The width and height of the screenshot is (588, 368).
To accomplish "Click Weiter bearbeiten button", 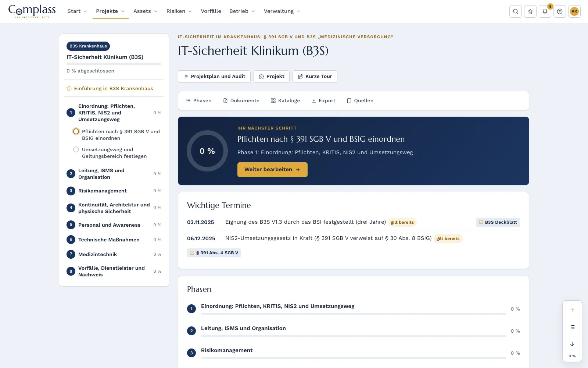I will [x=272, y=170].
